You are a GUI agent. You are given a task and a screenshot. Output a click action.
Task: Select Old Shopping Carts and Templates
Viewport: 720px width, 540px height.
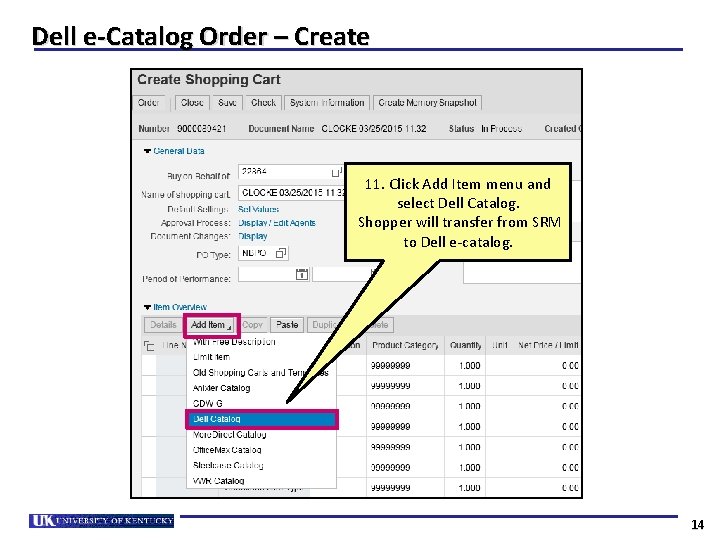click(261, 372)
